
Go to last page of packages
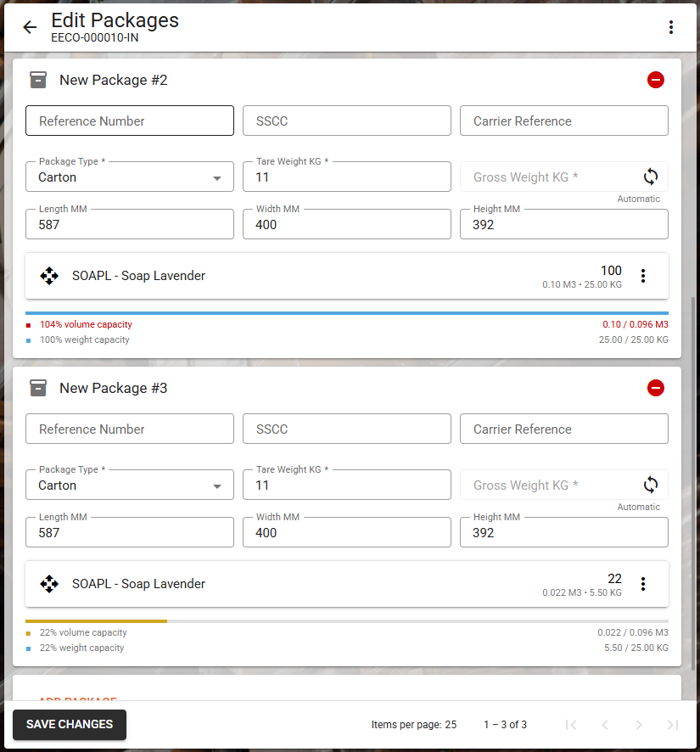pyautogui.click(x=672, y=725)
